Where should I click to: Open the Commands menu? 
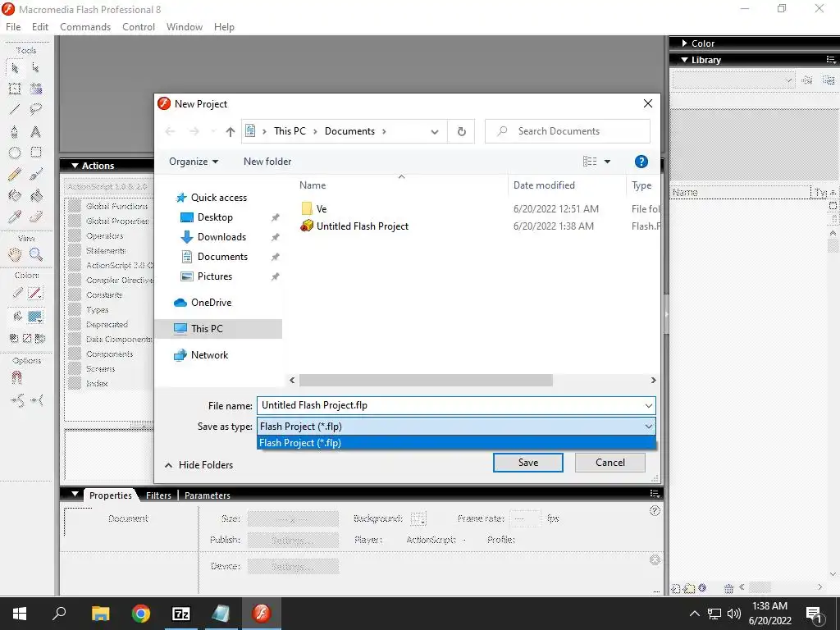[x=85, y=27]
